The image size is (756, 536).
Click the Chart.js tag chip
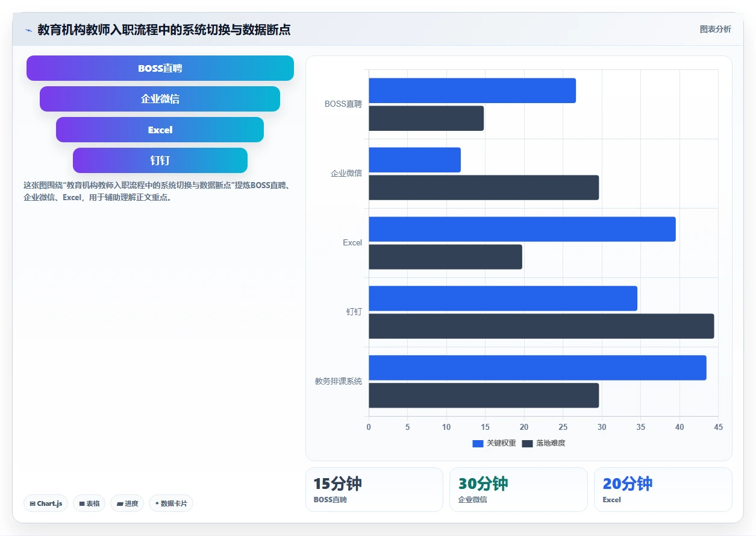pyautogui.click(x=46, y=503)
